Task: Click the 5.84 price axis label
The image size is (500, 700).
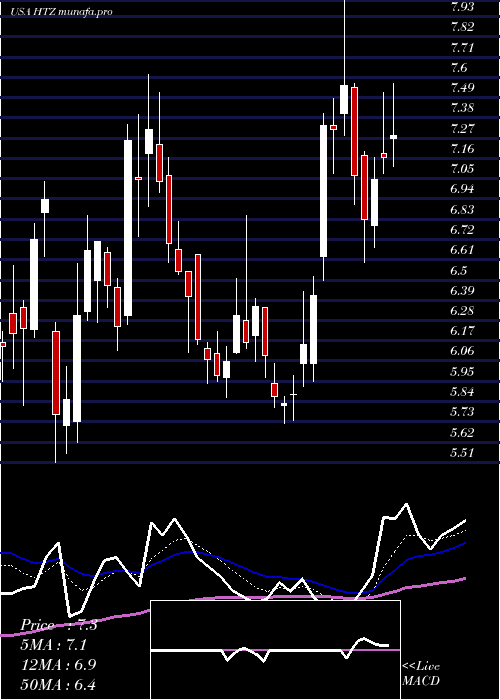Action: coord(463,392)
